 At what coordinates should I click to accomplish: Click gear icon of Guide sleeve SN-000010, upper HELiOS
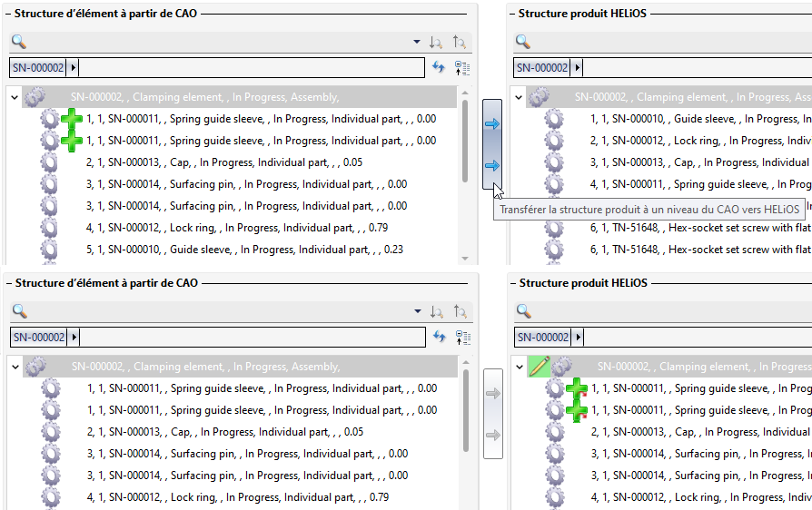pyautogui.click(x=554, y=119)
